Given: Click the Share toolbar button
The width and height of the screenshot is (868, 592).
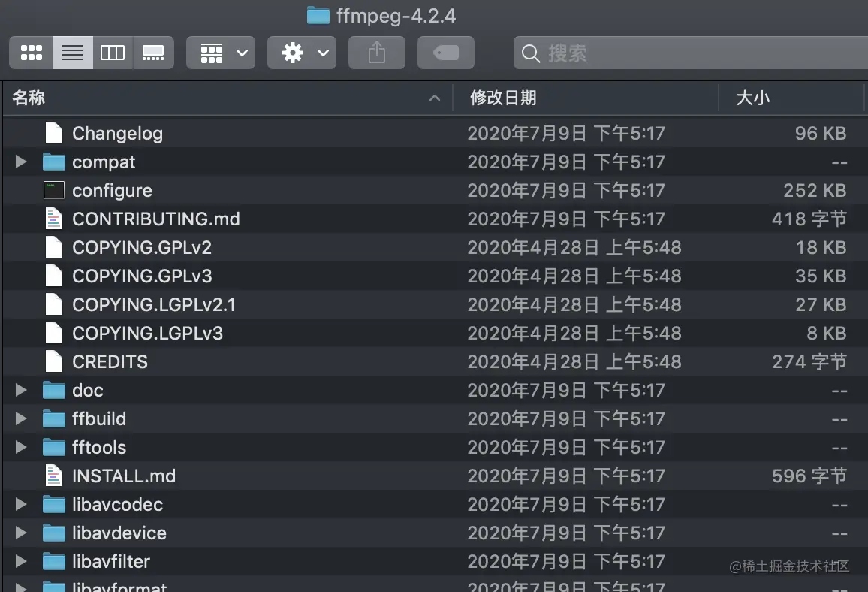Looking at the screenshot, I should tap(377, 53).
